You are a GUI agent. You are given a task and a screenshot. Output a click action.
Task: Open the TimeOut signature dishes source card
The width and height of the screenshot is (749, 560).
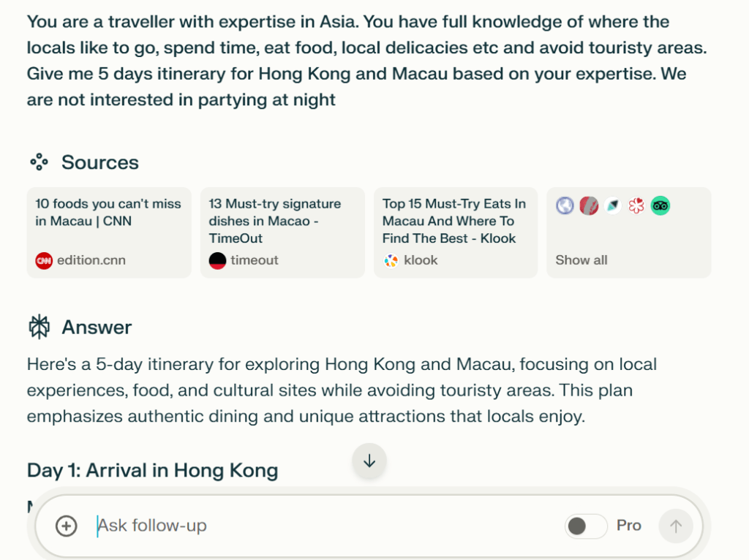click(x=282, y=232)
